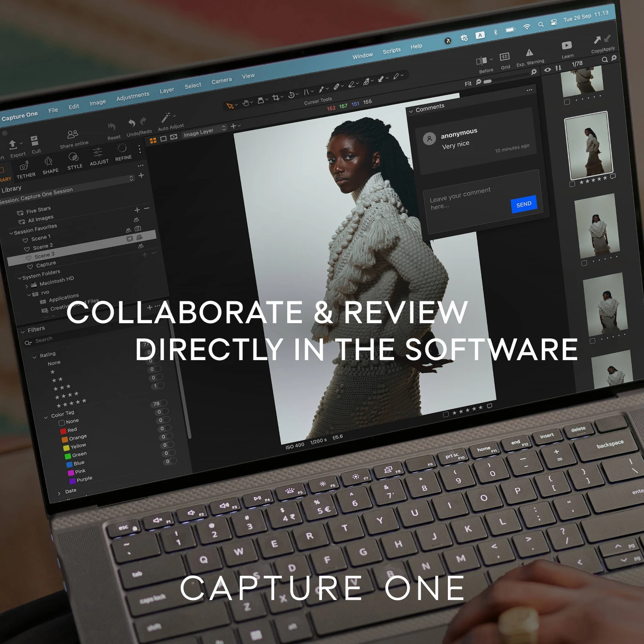Click the Share online icon
Viewport: 644px width, 644px height.
point(73,134)
